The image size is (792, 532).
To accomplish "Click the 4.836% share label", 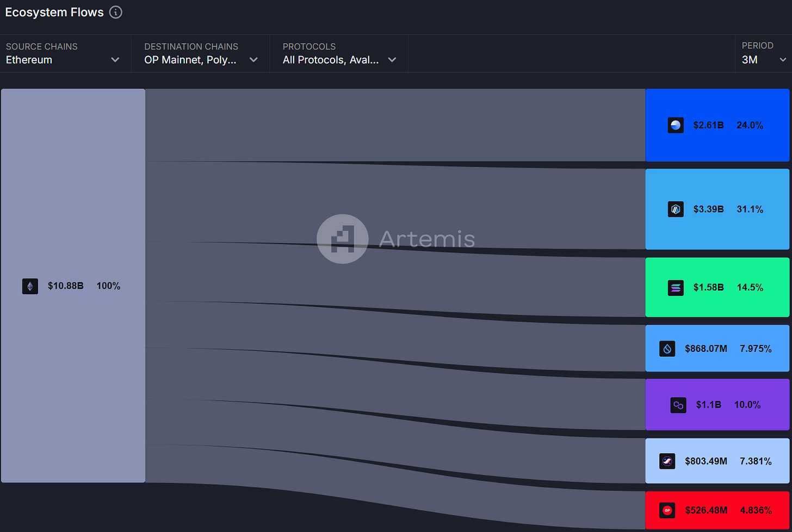I will [x=756, y=510].
